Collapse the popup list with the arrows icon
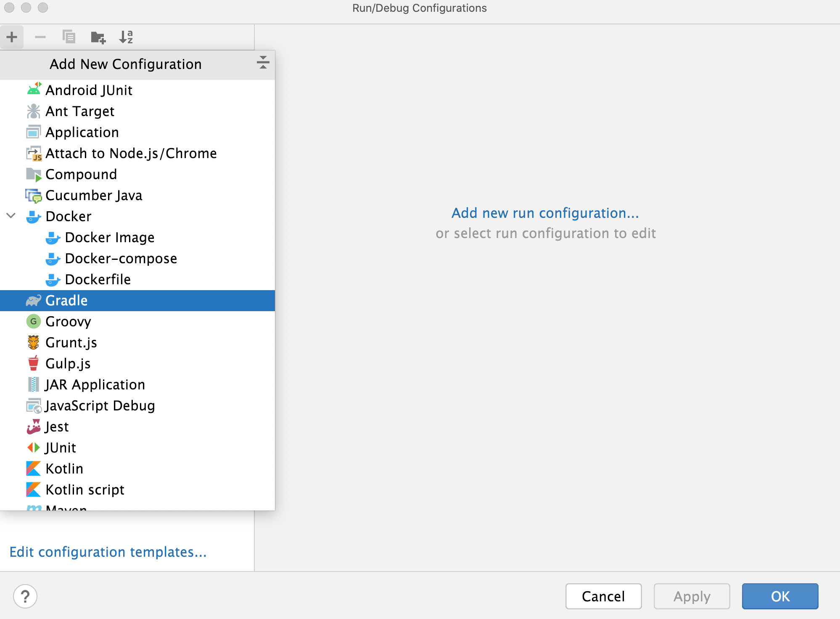The height and width of the screenshot is (619, 840). point(263,62)
